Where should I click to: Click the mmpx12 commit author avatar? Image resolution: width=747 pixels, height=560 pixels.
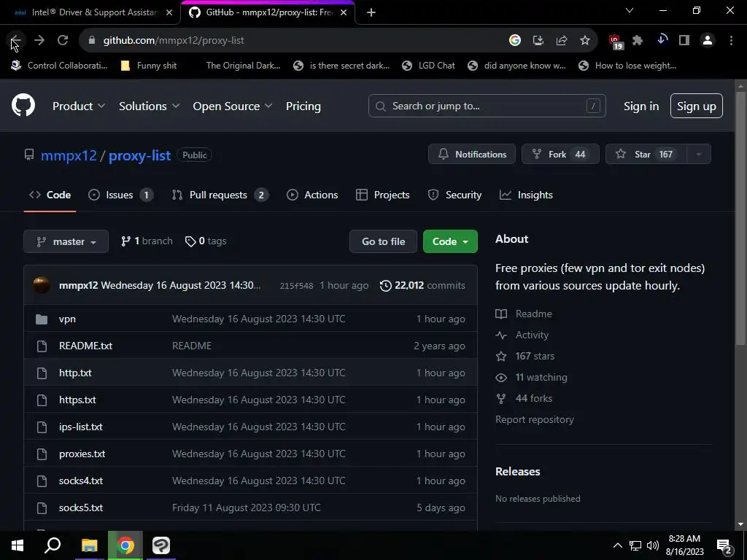tap(42, 285)
